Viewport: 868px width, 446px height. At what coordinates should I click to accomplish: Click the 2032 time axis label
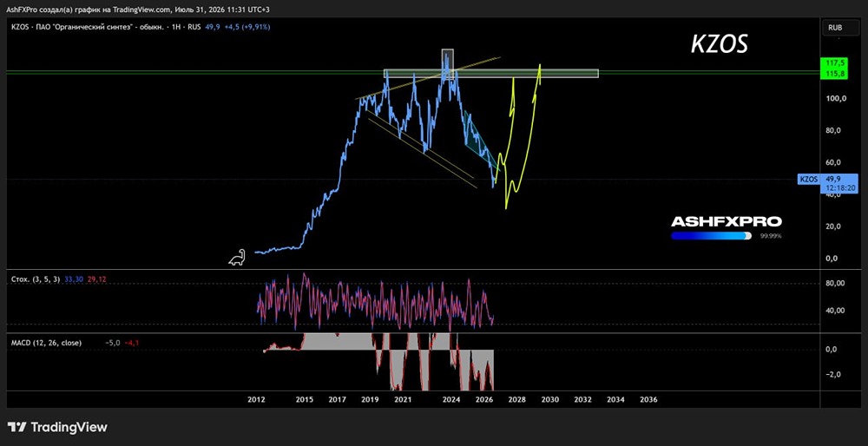pos(582,399)
